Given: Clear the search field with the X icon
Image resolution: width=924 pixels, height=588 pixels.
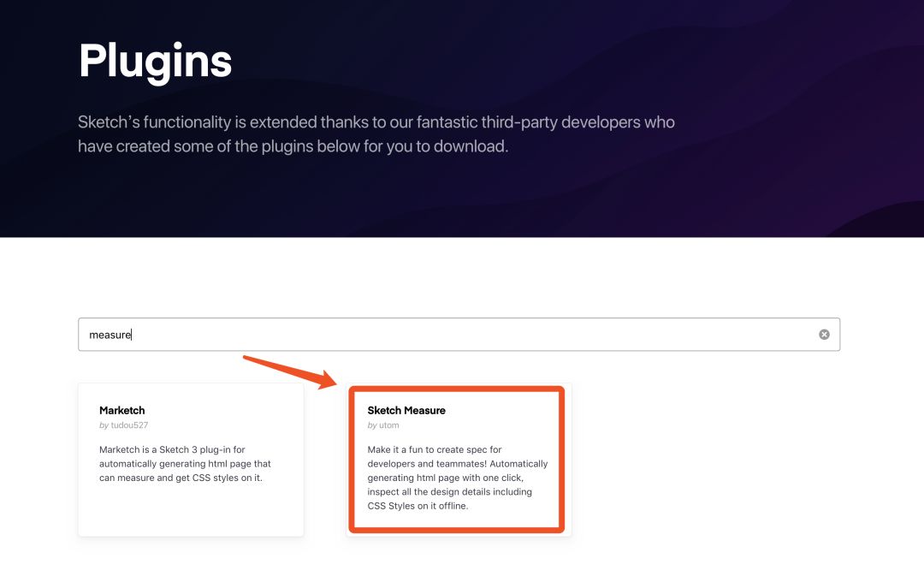Looking at the screenshot, I should point(824,335).
